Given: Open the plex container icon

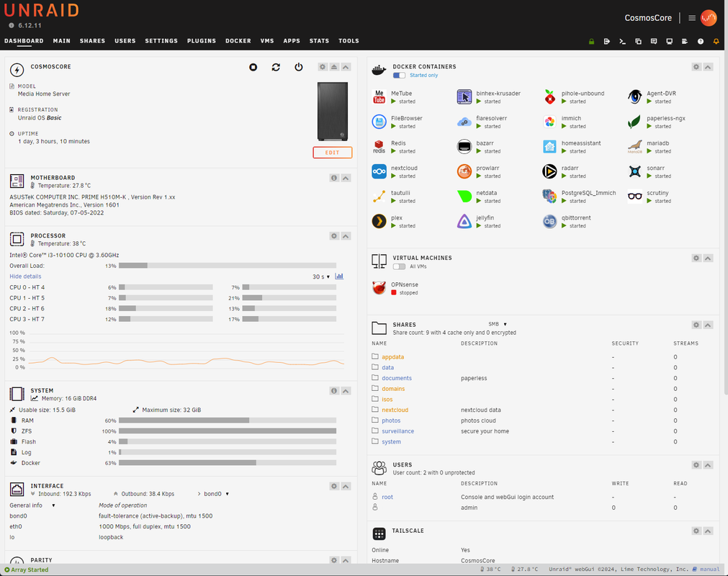Looking at the screenshot, I should (x=379, y=221).
